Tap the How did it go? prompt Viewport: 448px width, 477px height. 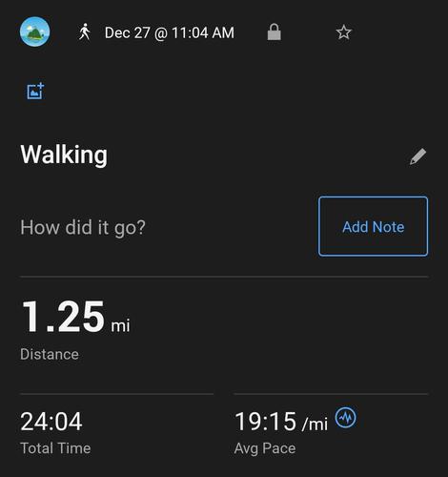point(83,227)
